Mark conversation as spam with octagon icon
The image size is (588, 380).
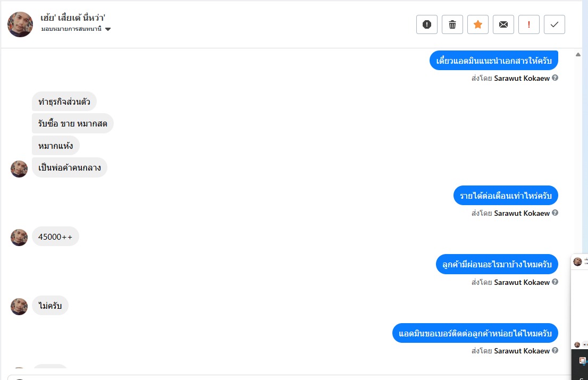point(426,24)
